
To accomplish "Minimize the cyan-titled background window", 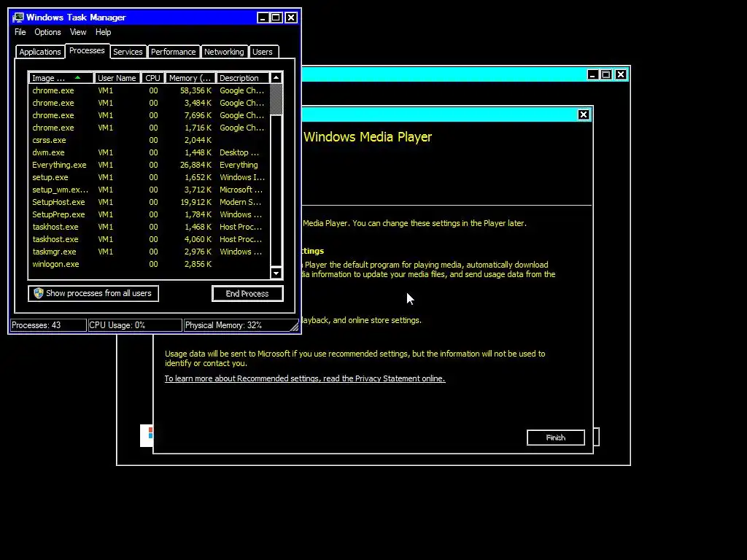I will tap(592, 75).
